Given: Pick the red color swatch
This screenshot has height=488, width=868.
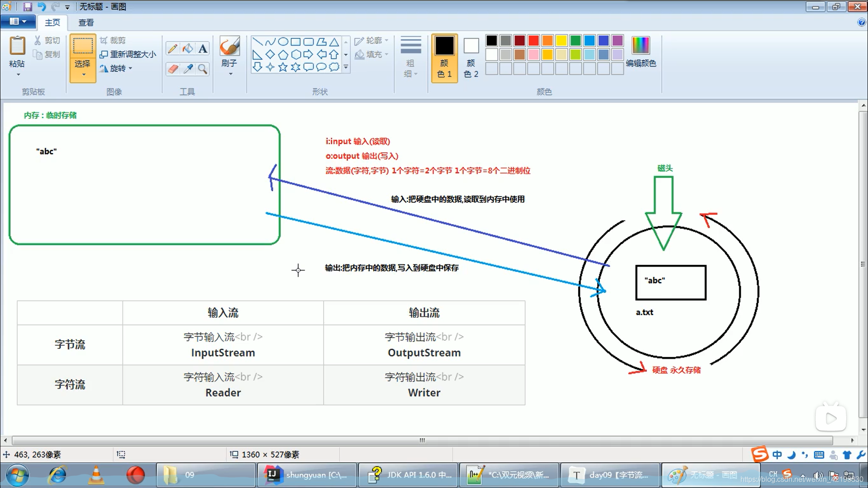Looking at the screenshot, I should [x=533, y=41].
